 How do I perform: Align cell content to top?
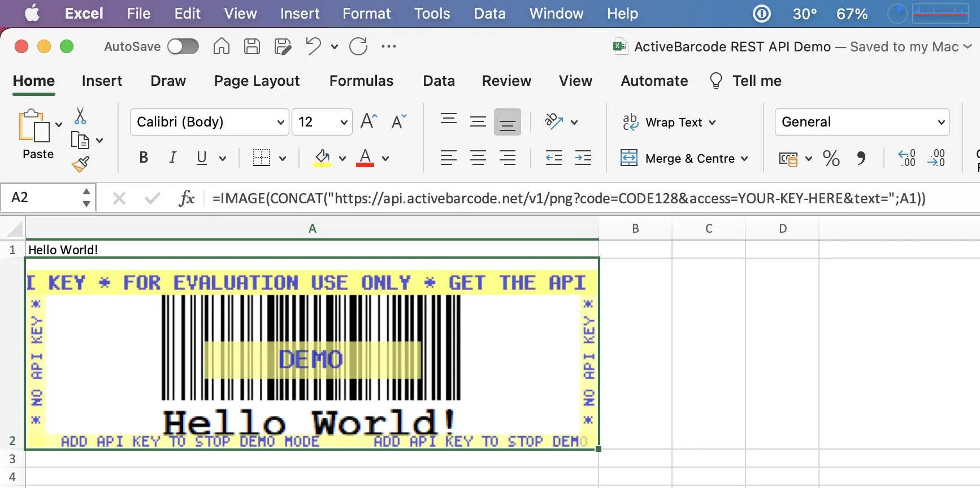pos(449,120)
